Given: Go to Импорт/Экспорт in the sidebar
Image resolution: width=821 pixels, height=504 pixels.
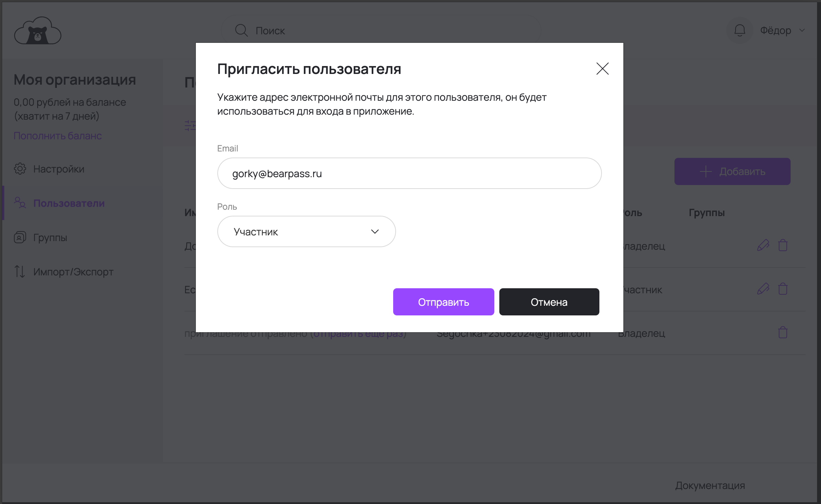Looking at the screenshot, I should [73, 272].
